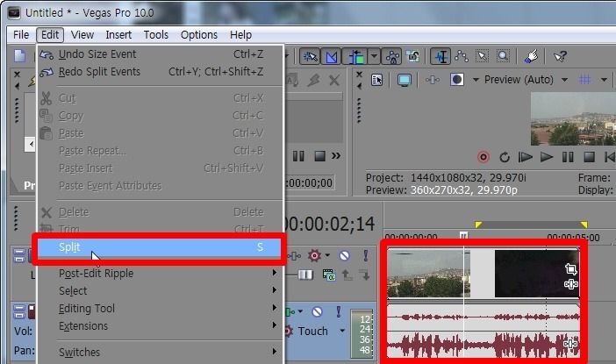Choose Split from Edit menu
This screenshot has width=616, height=364.
click(x=160, y=247)
